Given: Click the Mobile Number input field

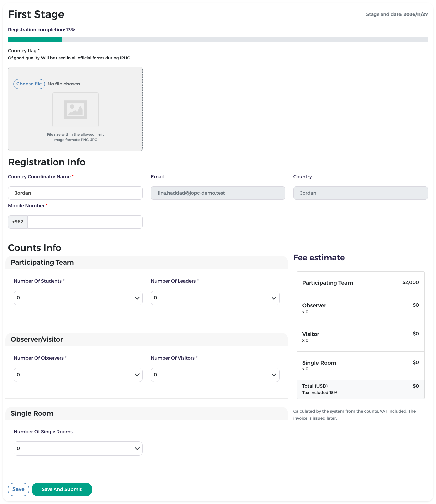Looking at the screenshot, I should tap(85, 222).
